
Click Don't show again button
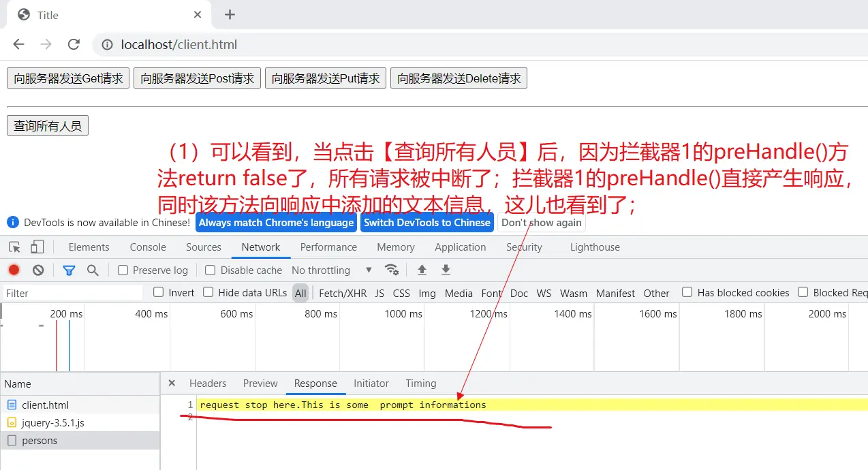pos(542,223)
